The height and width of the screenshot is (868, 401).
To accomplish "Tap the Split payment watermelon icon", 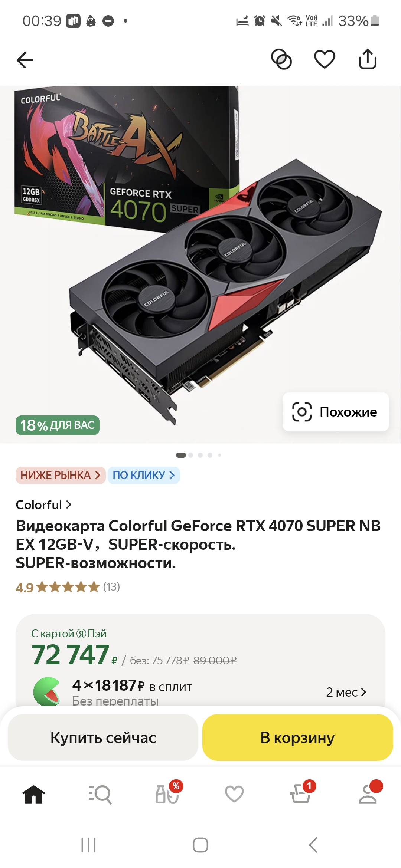I will (47, 691).
